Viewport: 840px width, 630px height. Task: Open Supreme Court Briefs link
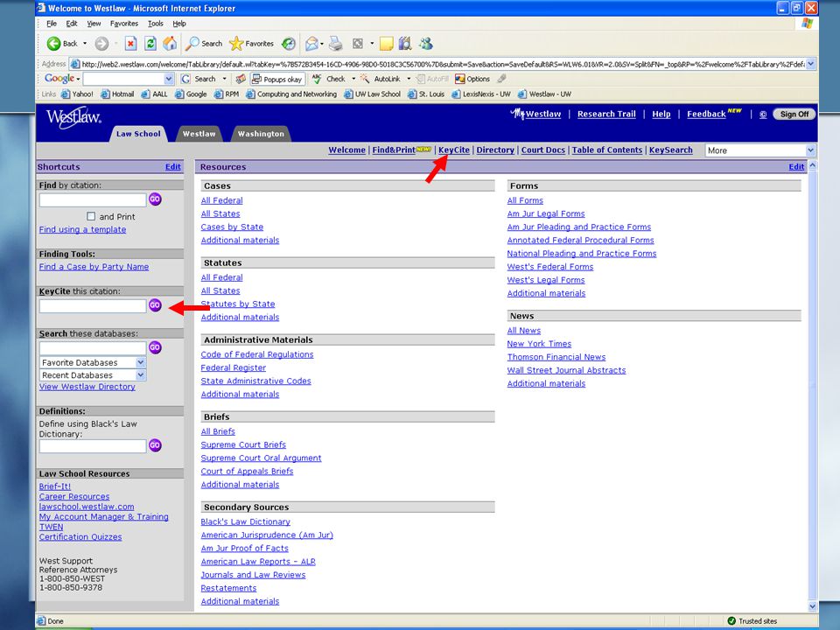(x=243, y=444)
